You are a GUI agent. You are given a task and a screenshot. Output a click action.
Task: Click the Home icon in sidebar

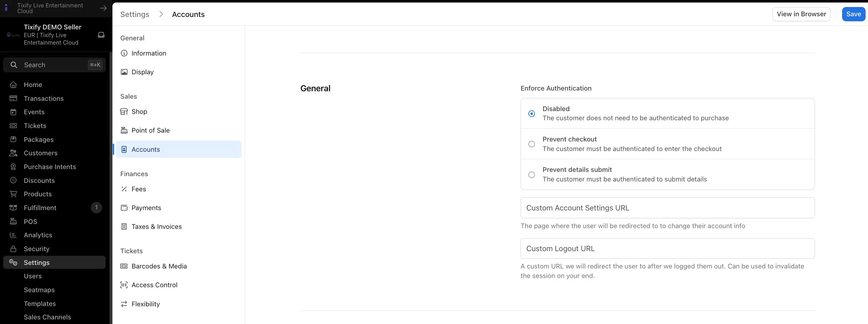(x=13, y=85)
